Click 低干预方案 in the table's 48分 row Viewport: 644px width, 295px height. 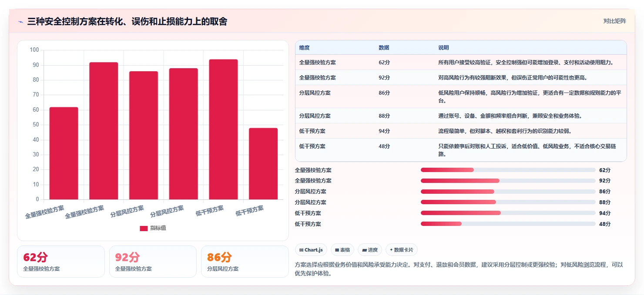pyautogui.click(x=312, y=146)
